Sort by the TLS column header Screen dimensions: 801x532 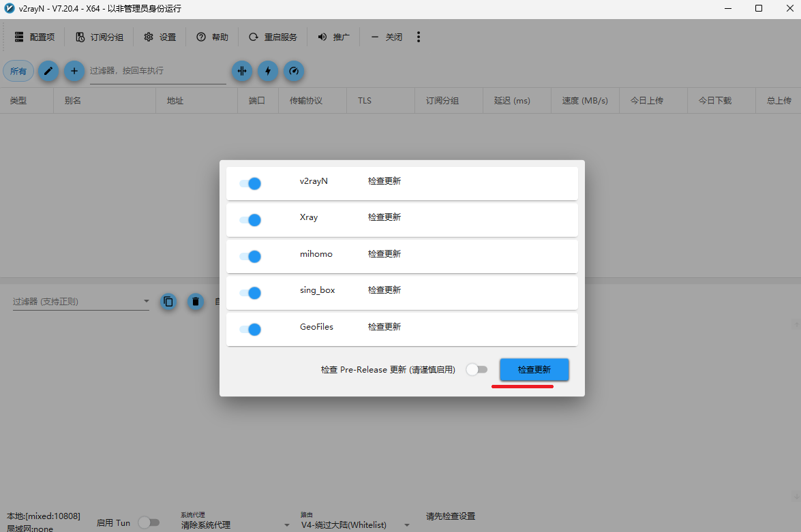pyautogui.click(x=380, y=101)
